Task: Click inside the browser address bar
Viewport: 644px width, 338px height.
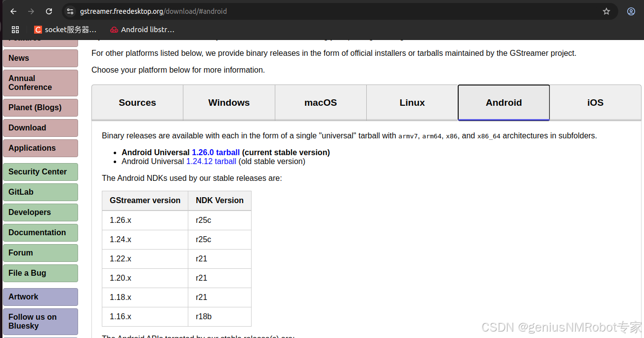Action: 297,11
